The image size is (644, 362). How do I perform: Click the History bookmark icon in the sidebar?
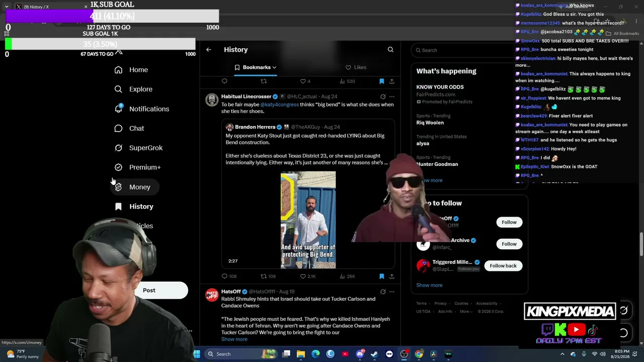[x=118, y=207]
